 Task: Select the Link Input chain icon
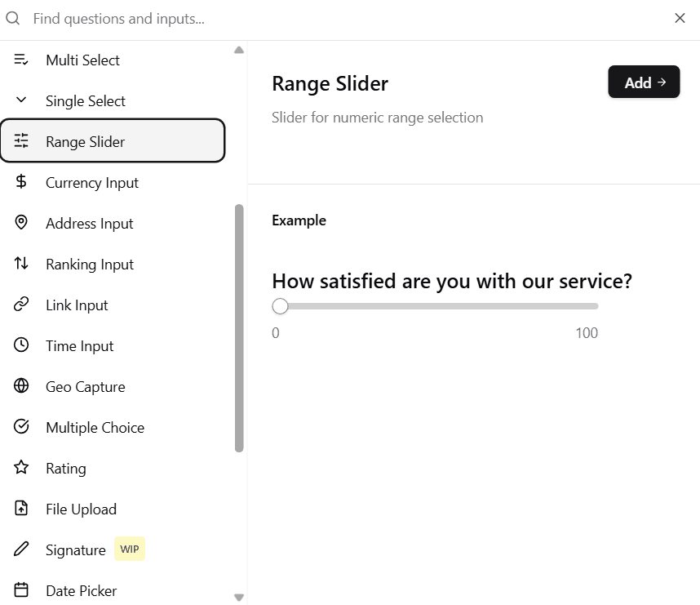tap(20, 305)
